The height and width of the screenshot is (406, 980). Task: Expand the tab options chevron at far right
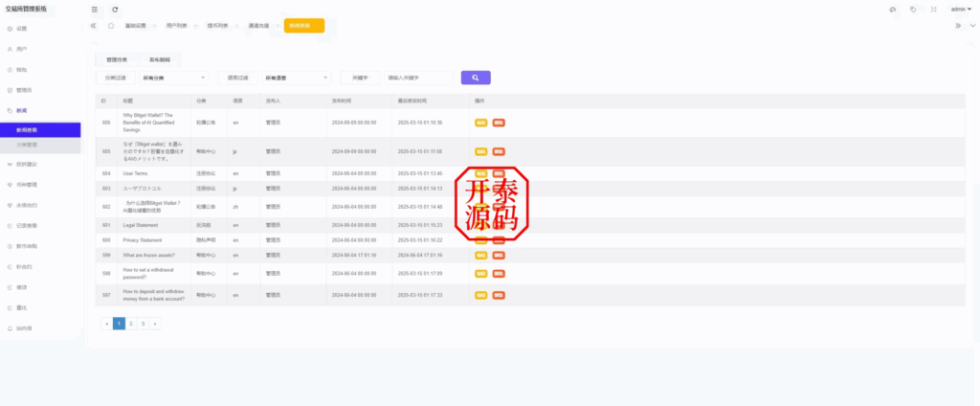point(958,26)
